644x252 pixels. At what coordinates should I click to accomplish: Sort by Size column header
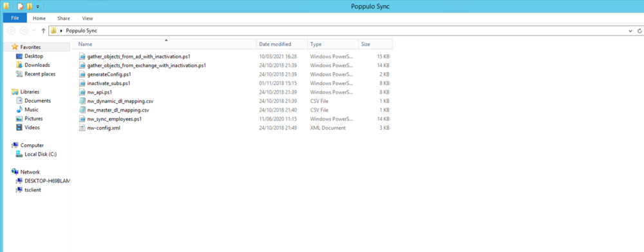pos(375,44)
